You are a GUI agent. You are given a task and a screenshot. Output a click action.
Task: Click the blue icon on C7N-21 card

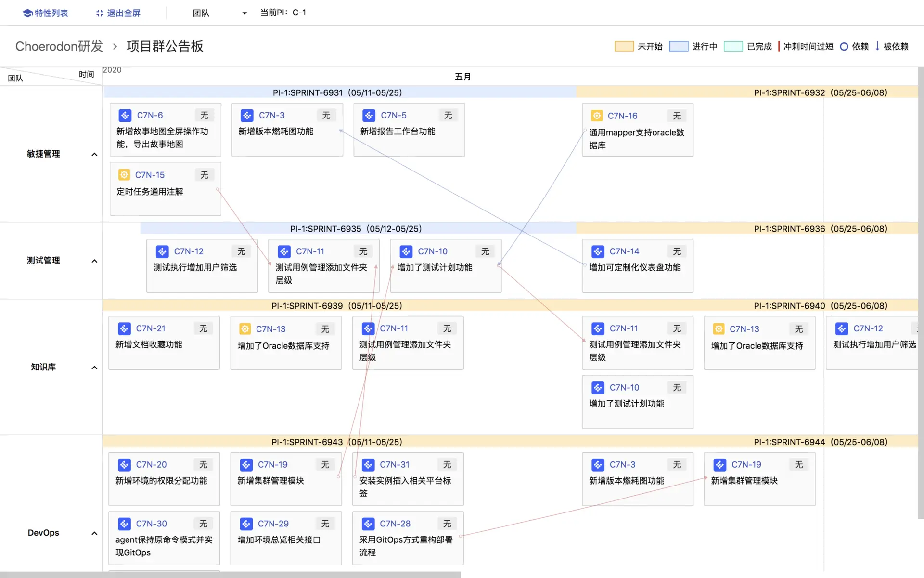click(x=124, y=328)
